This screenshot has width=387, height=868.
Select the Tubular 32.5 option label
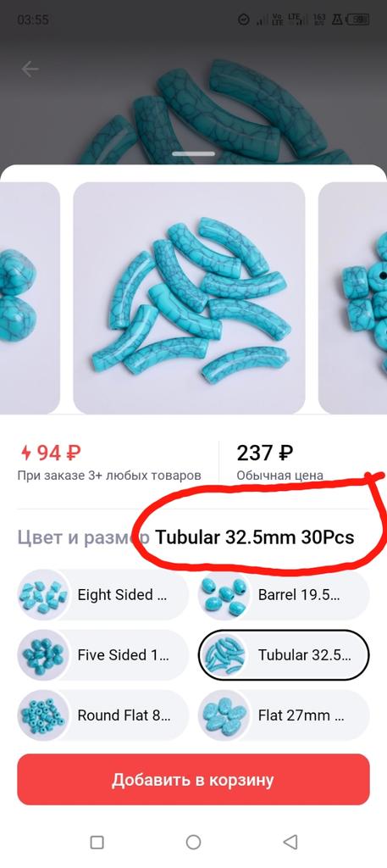[x=304, y=655]
